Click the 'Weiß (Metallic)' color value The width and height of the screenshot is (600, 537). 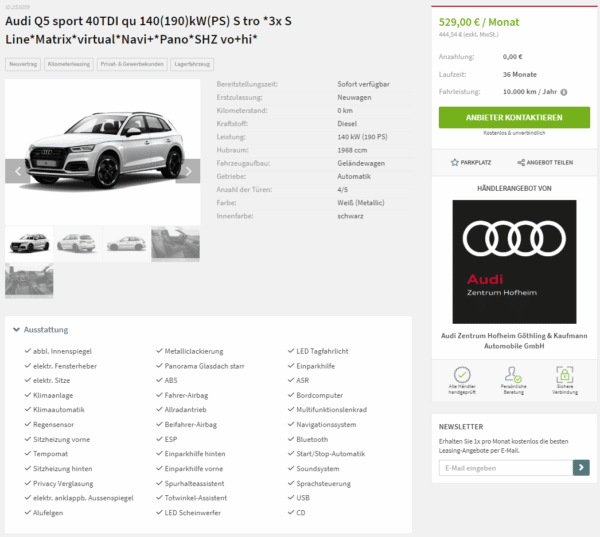coord(360,203)
